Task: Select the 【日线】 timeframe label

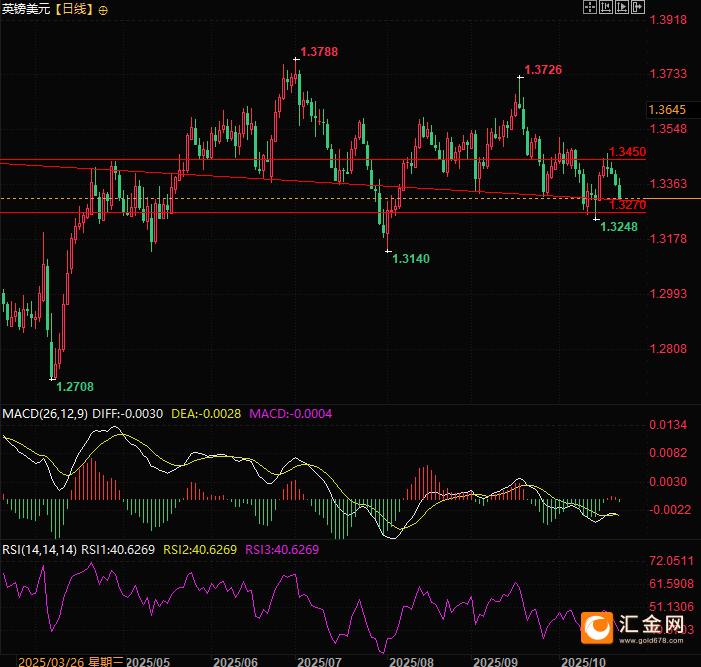Action: coord(74,9)
